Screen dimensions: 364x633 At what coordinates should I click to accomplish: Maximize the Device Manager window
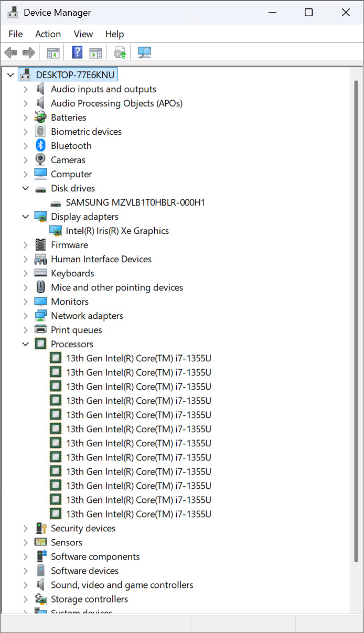[309, 13]
